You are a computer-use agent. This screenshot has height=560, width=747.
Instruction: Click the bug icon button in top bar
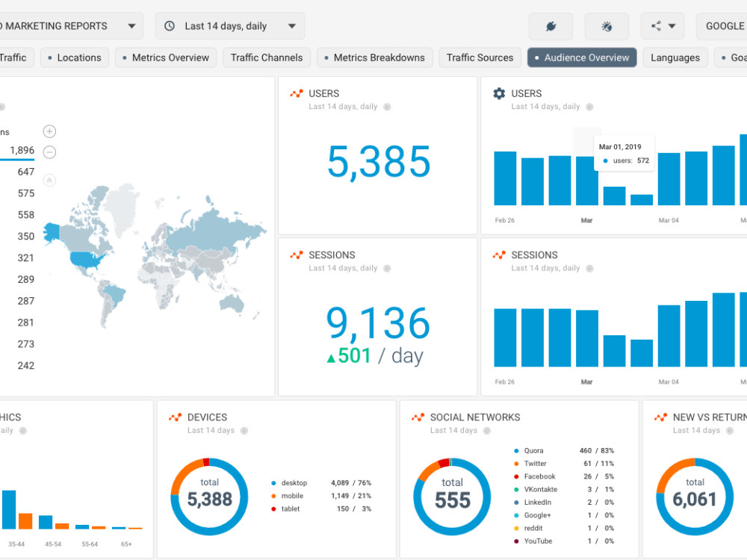607,26
